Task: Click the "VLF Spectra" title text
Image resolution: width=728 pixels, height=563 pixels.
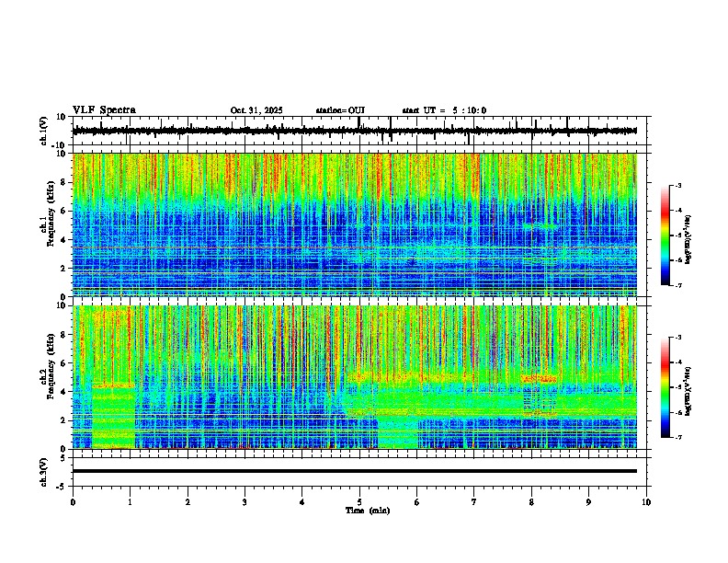Action: click(104, 110)
